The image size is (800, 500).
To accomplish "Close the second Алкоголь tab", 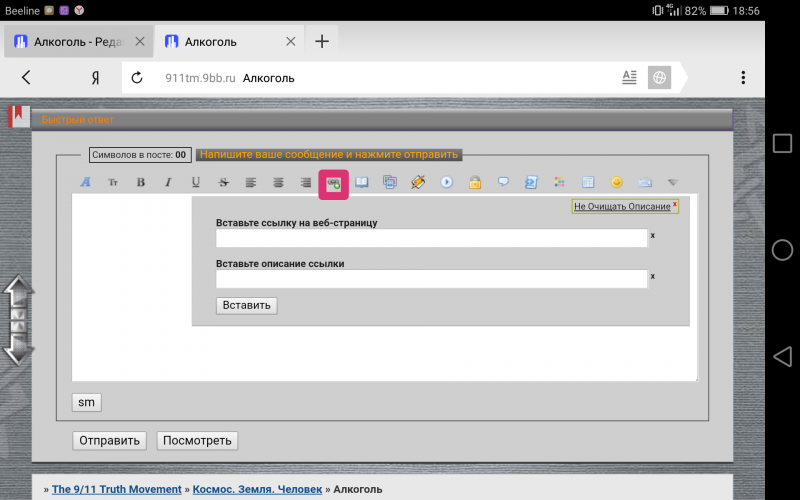I will click(291, 41).
